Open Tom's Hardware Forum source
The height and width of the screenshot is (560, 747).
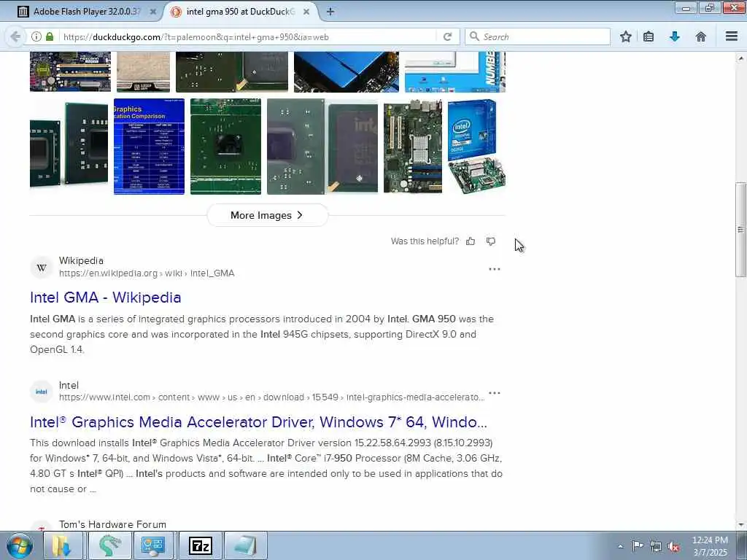pos(112,524)
